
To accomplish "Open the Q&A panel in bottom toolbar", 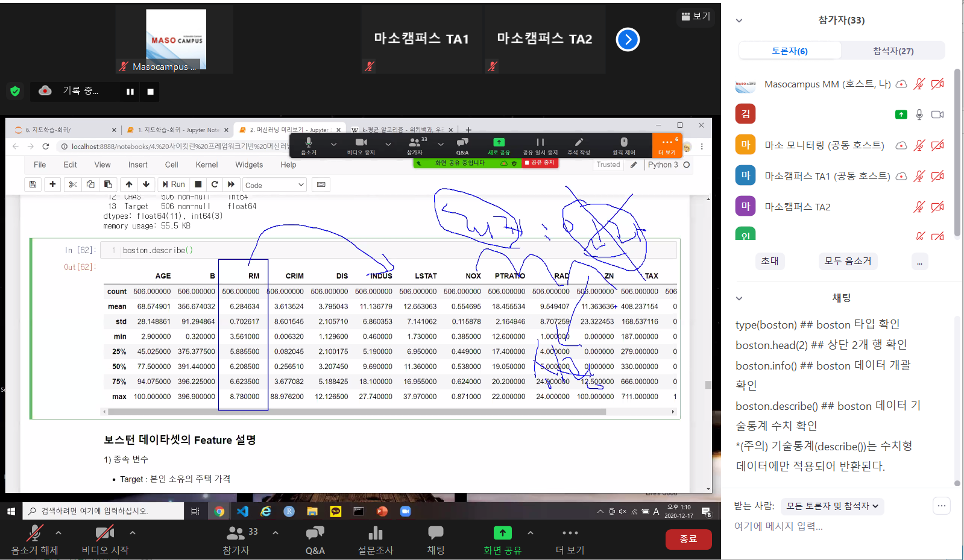I will coord(315,540).
